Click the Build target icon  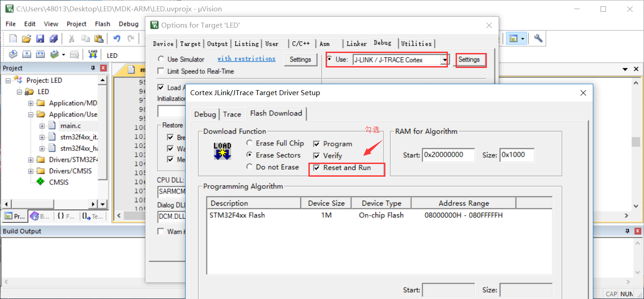[27, 55]
